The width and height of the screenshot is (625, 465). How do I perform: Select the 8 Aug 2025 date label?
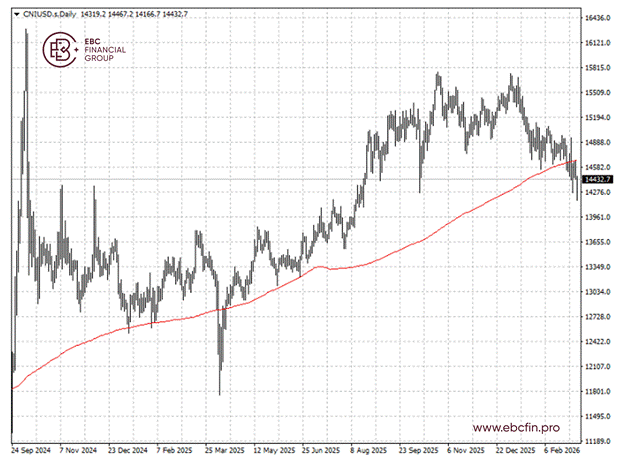(x=368, y=451)
